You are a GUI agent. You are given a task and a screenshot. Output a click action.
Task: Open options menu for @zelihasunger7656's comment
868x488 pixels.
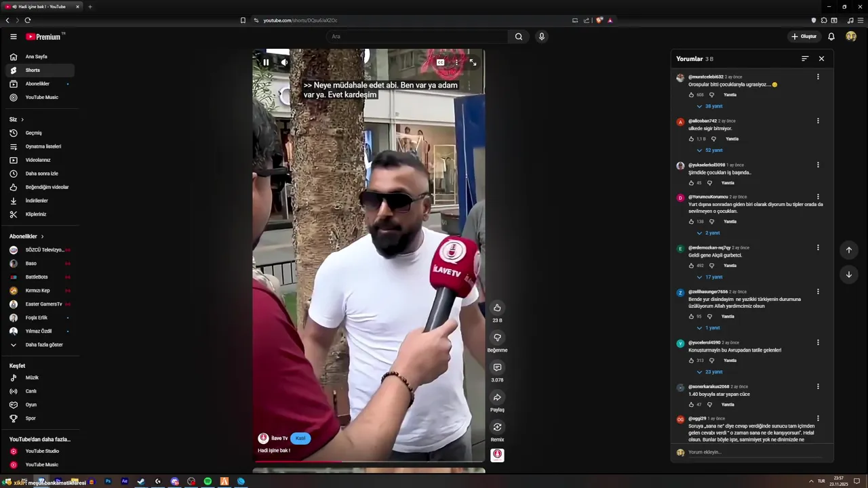click(818, 292)
